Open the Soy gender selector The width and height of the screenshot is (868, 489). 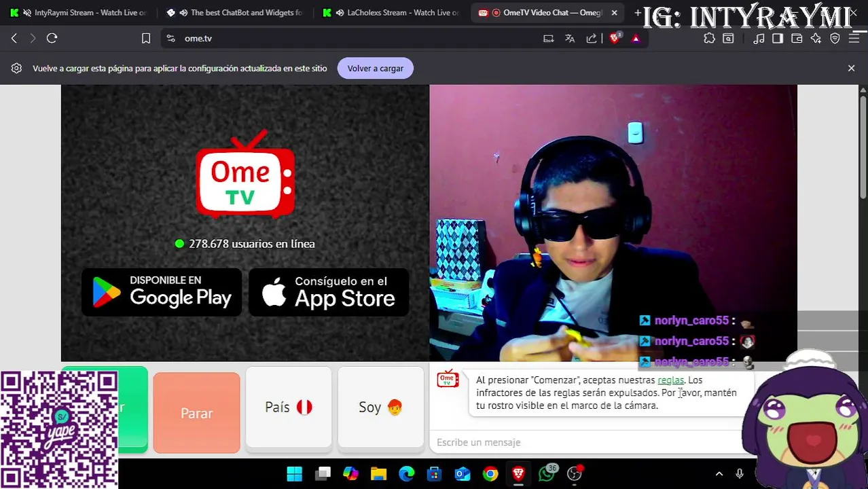(380, 407)
